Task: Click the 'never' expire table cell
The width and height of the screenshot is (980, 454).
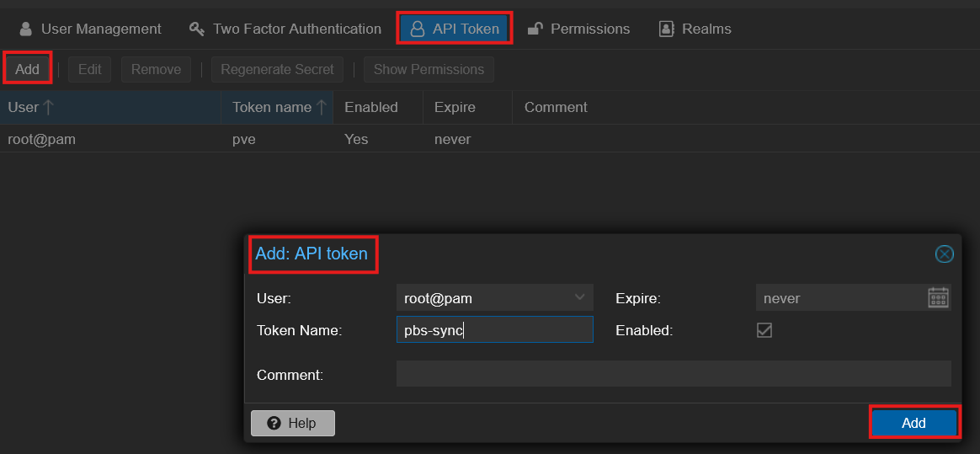Action: (x=452, y=139)
